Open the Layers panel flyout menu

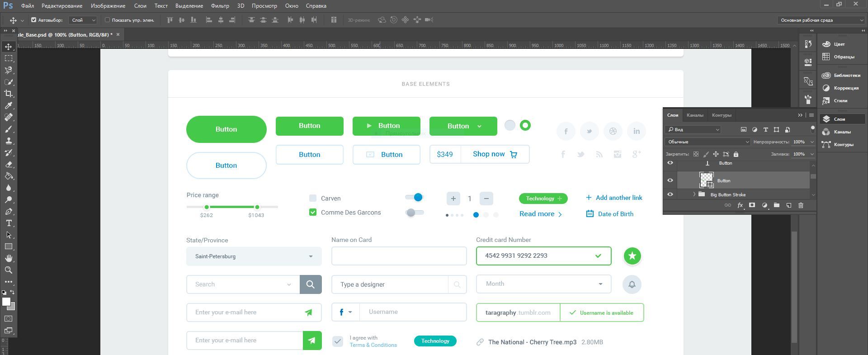coord(811,115)
